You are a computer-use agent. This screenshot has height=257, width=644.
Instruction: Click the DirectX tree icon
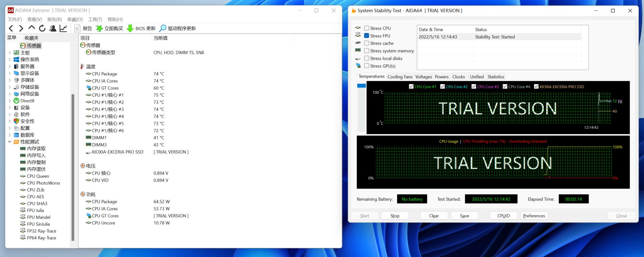[16, 101]
